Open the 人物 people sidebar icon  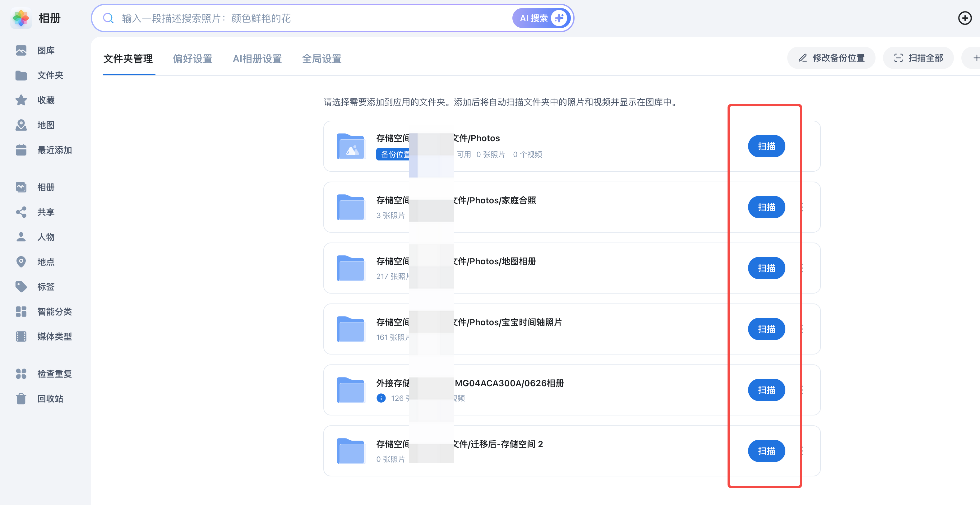(x=21, y=237)
